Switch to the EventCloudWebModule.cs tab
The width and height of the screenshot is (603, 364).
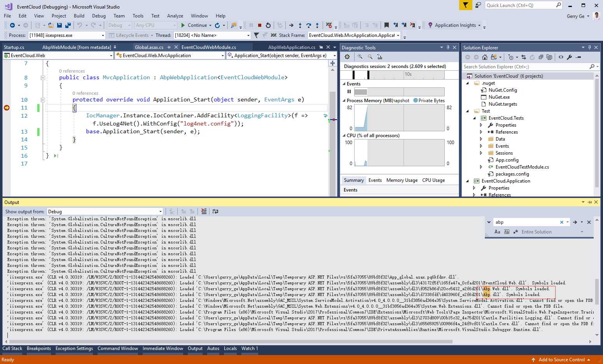(x=209, y=47)
